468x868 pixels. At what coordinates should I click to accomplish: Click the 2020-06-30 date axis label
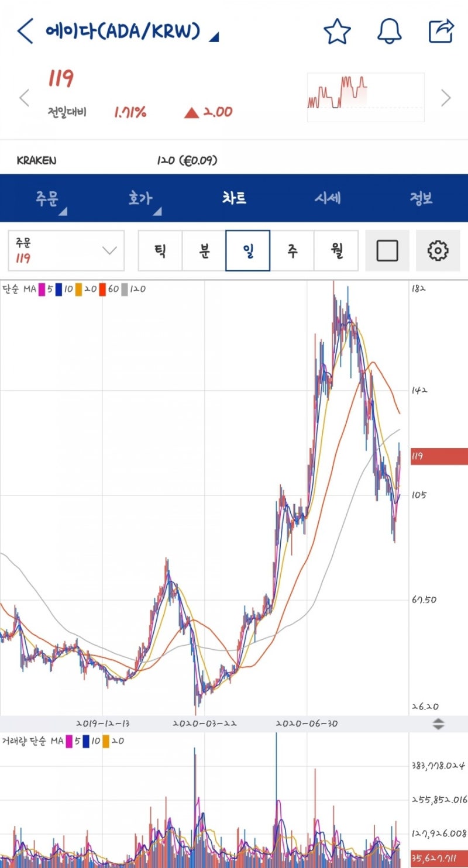[307, 724]
